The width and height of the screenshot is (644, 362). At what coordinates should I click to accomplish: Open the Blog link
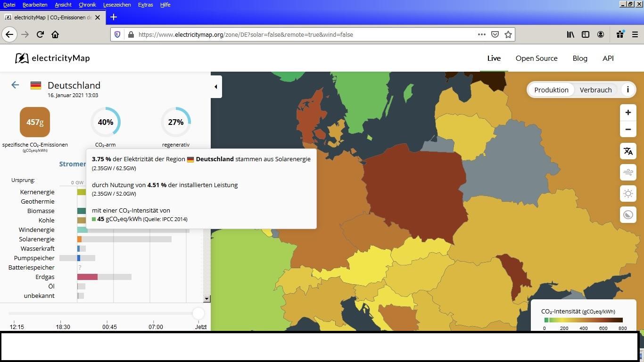[580, 58]
